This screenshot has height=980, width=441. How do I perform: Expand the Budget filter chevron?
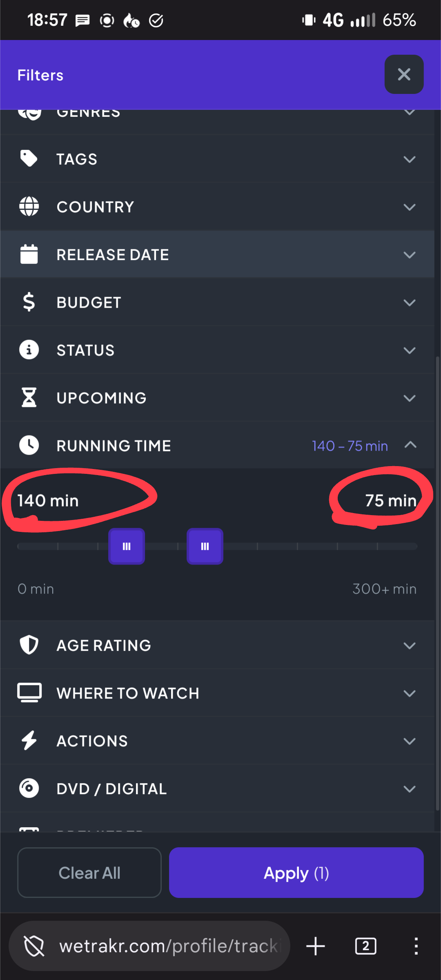point(410,302)
